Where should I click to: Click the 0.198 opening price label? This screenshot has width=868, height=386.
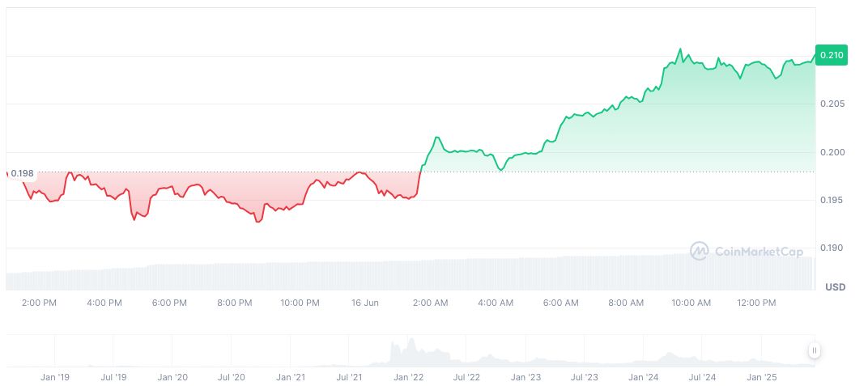[23, 173]
